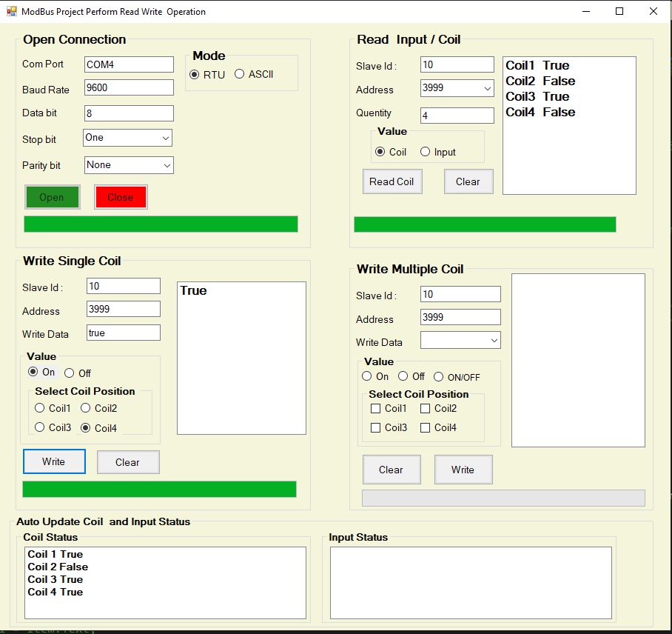This screenshot has width=672, height=634.
Task: Check Coil2 in Write Multiple Coil
Action: 425,408
